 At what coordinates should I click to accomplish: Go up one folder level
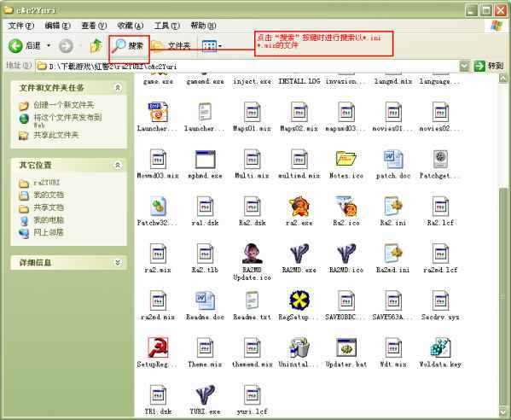click(x=96, y=45)
